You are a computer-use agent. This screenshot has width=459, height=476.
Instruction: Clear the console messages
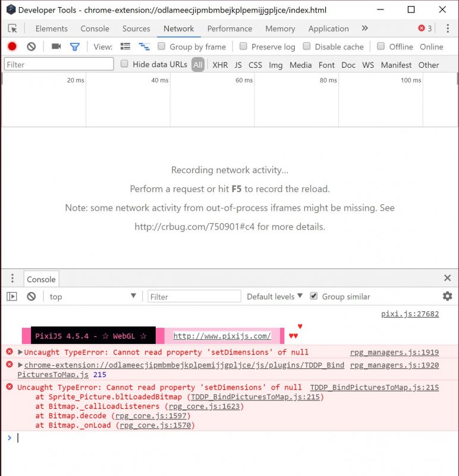coord(32,296)
